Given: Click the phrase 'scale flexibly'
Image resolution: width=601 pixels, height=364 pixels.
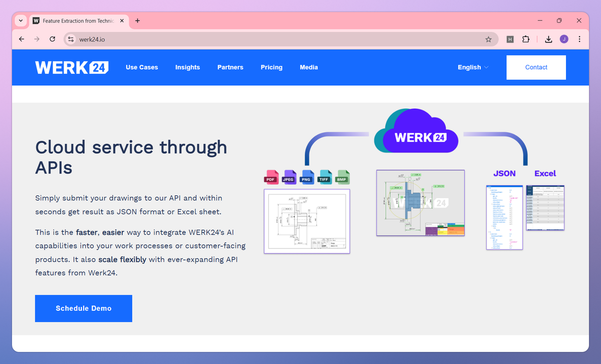Looking at the screenshot, I should (x=122, y=260).
